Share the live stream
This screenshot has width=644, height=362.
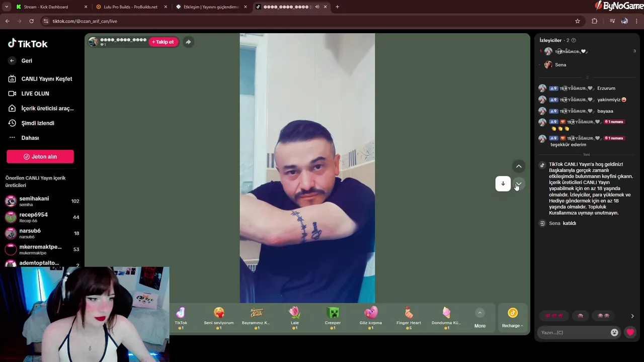[188, 42]
